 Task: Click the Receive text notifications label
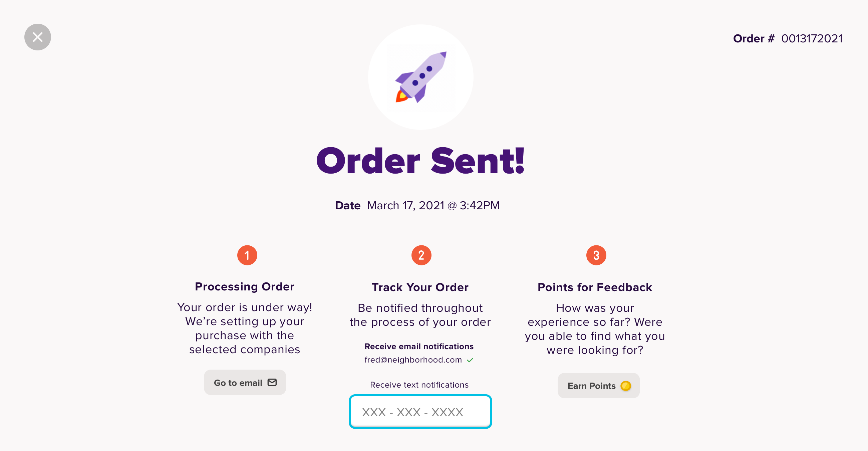pyautogui.click(x=419, y=385)
